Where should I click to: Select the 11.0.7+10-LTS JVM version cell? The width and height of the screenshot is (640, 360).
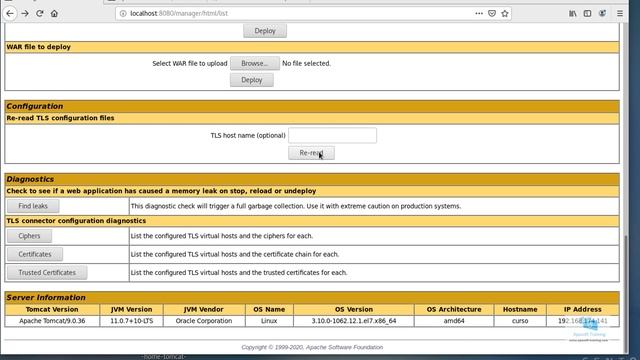(131, 321)
